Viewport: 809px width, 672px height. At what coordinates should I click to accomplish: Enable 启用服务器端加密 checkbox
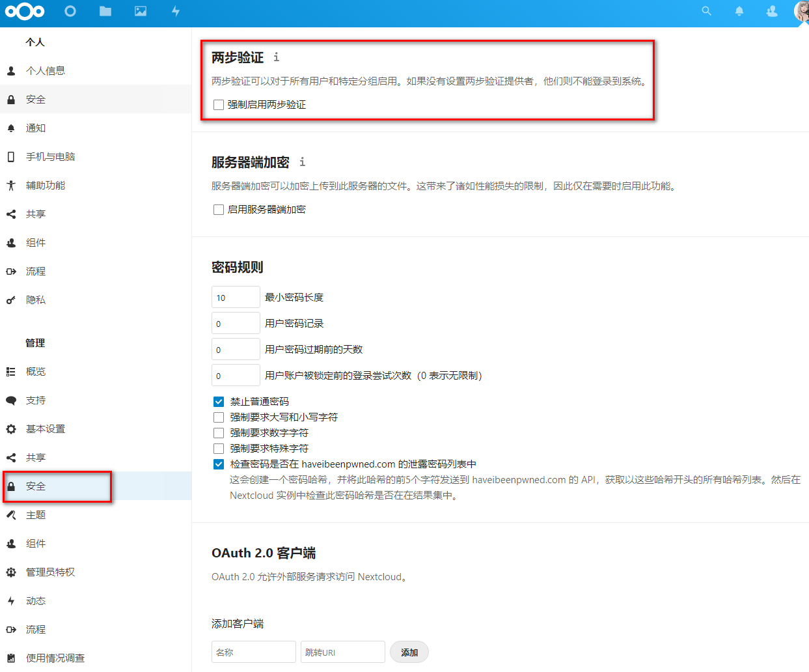(218, 209)
